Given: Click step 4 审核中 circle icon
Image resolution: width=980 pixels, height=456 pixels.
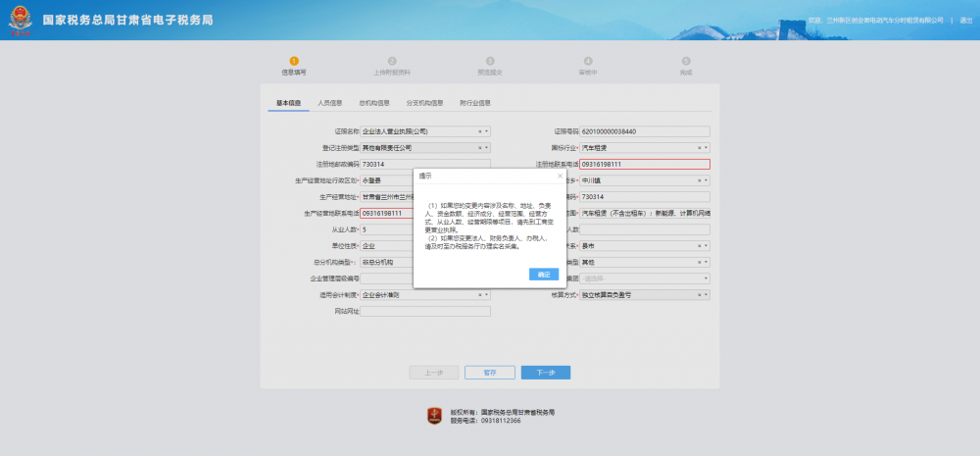Looking at the screenshot, I should coord(588,61).
